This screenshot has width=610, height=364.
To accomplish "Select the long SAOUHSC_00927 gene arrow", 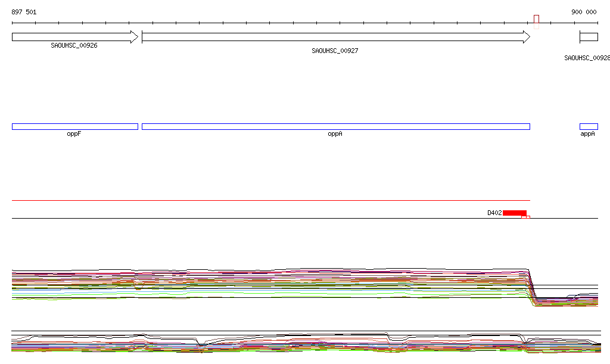I will coord(335,37).
